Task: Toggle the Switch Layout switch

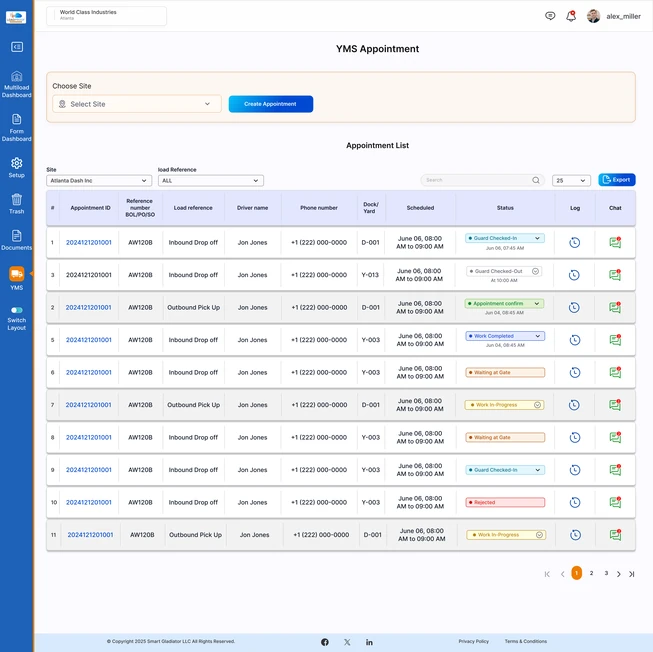Action: [x=17, y=310]
